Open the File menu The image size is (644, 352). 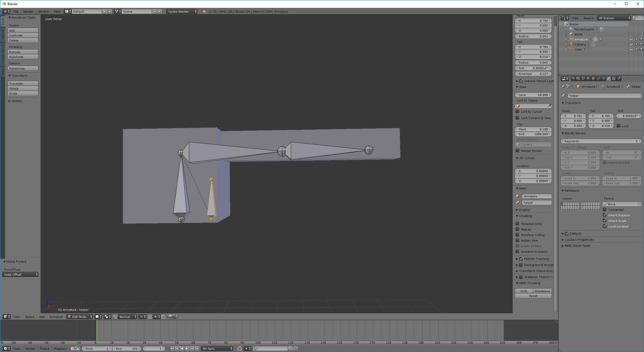point(16,11)
